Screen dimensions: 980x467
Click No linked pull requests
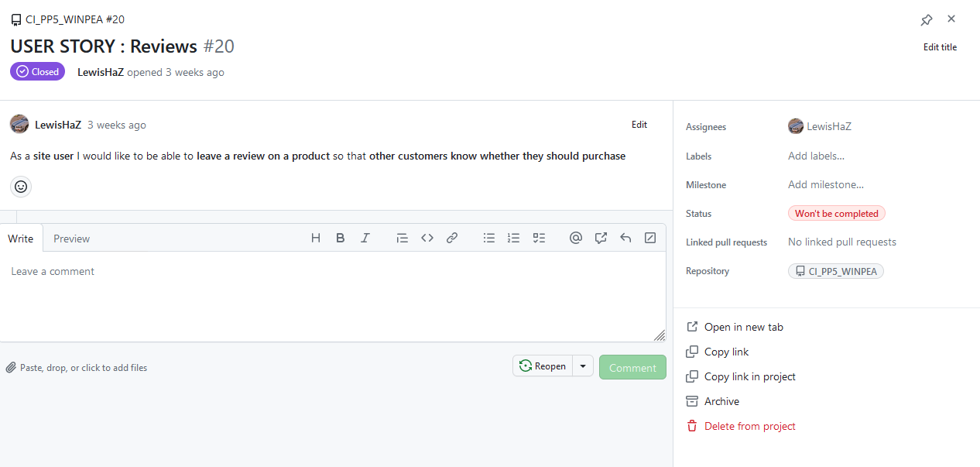point(842,242)
